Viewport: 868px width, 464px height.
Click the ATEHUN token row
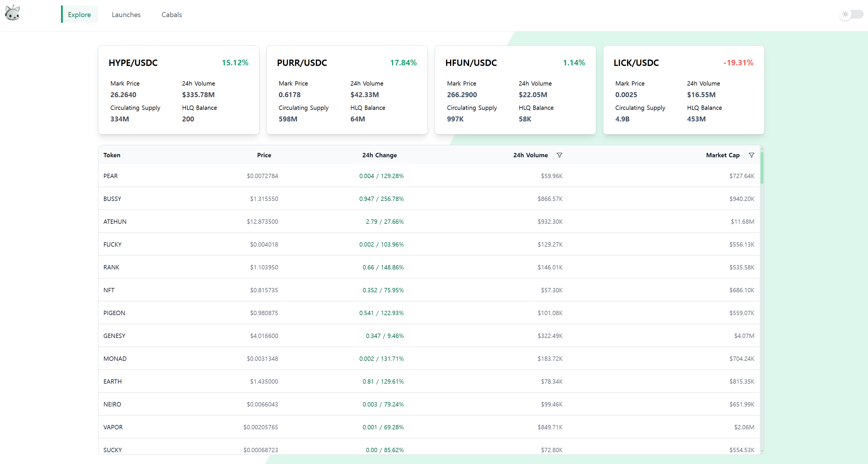(429, 222)
